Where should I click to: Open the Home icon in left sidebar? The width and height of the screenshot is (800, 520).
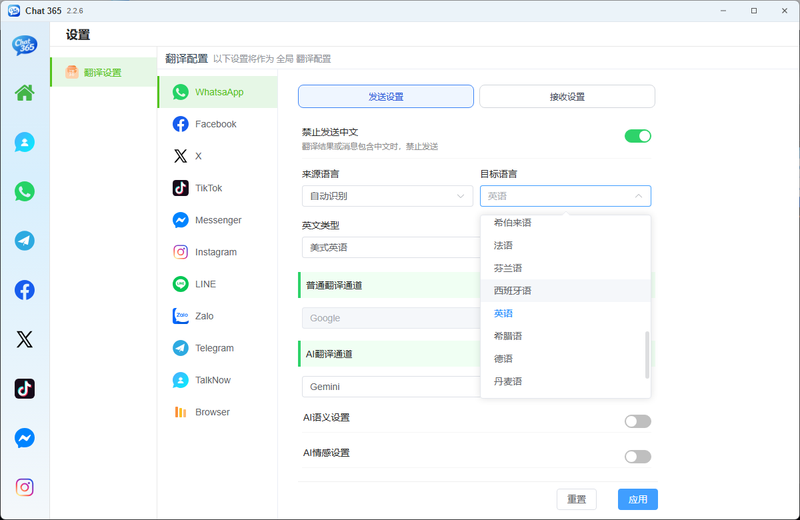(x=24, y=93)
